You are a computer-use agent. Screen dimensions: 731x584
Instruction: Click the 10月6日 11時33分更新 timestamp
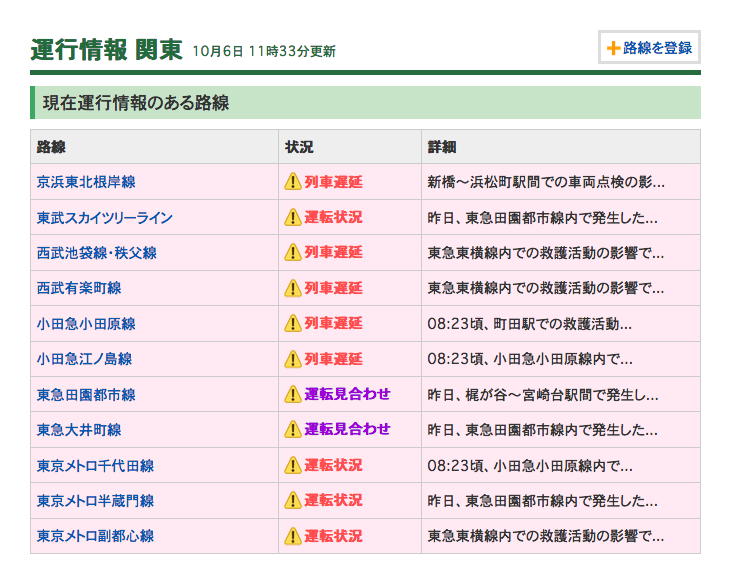pyautogui.click(x=264, y=51)
